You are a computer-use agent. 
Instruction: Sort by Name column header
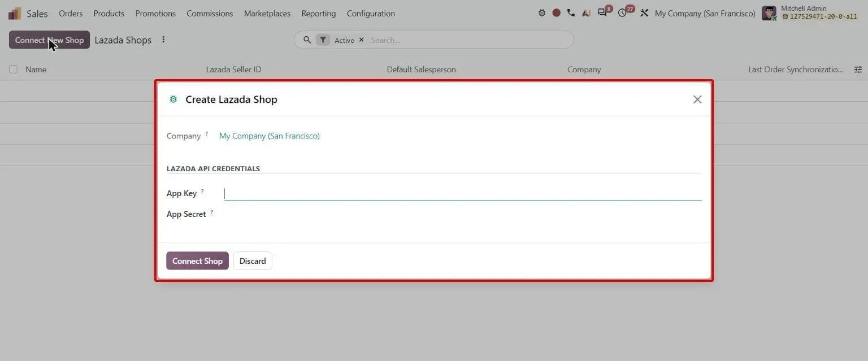36,69
